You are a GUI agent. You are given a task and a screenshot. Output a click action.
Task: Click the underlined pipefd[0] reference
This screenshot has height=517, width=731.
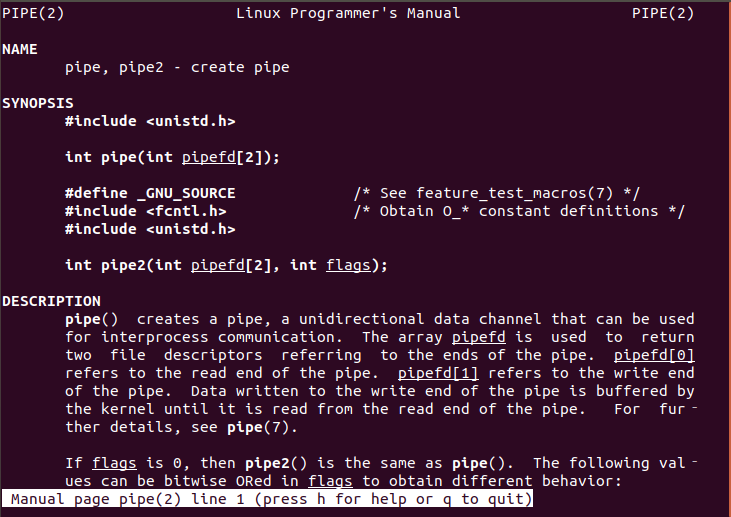click(x=654, y=355)
